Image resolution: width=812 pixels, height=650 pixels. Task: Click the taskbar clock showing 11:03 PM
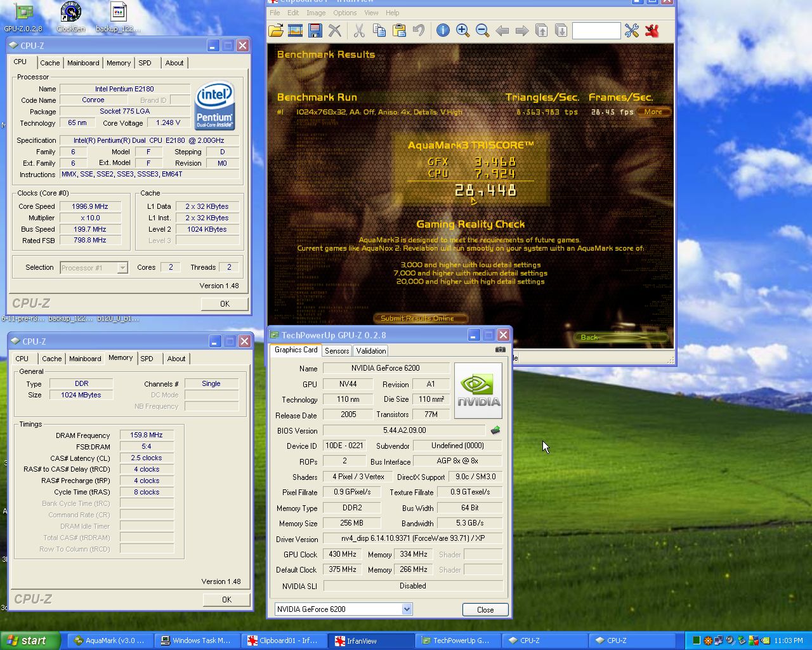[x=789, y=640]
